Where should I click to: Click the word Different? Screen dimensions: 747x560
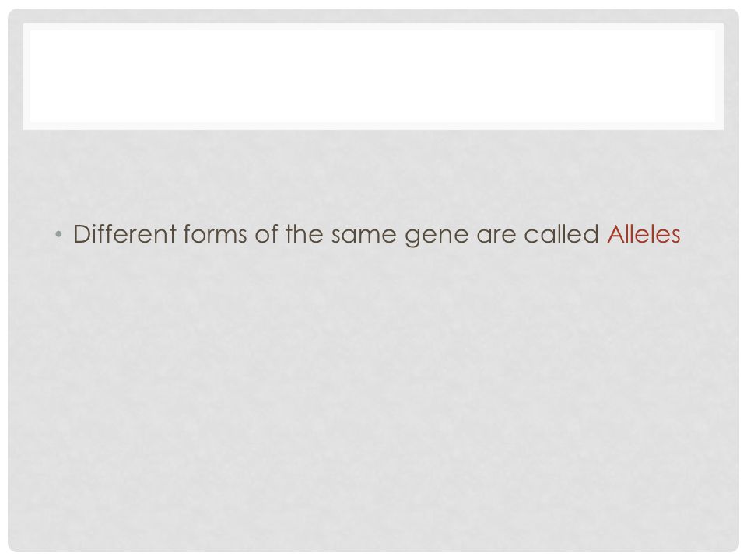point(124,234)
